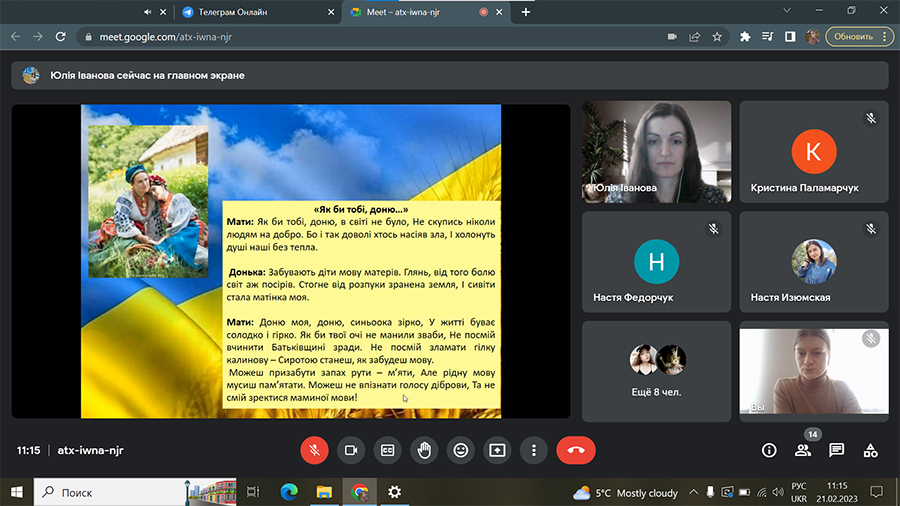Toggle Chrome side panel icon
This screenshot has height=506, width=900.
[x=790, y=37]
